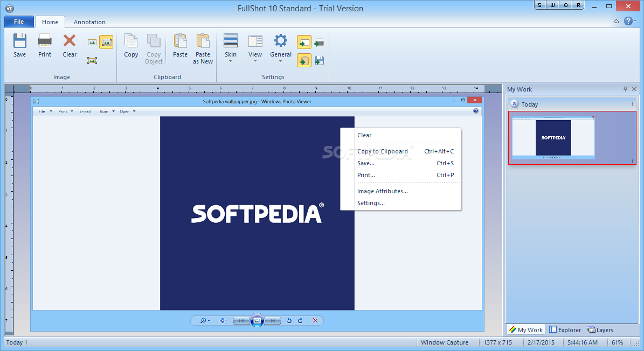Click the S capture button in title bar
644x351 pixels.
(539, 5)
